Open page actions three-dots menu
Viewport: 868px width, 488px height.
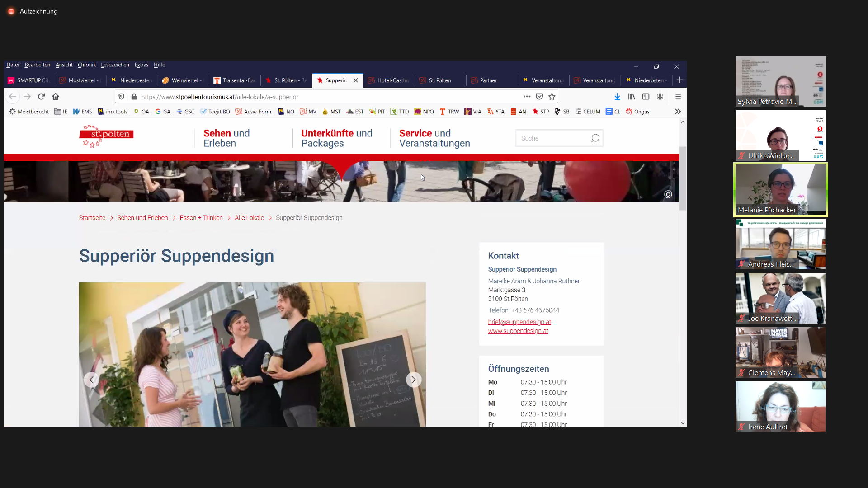point(527,97)
